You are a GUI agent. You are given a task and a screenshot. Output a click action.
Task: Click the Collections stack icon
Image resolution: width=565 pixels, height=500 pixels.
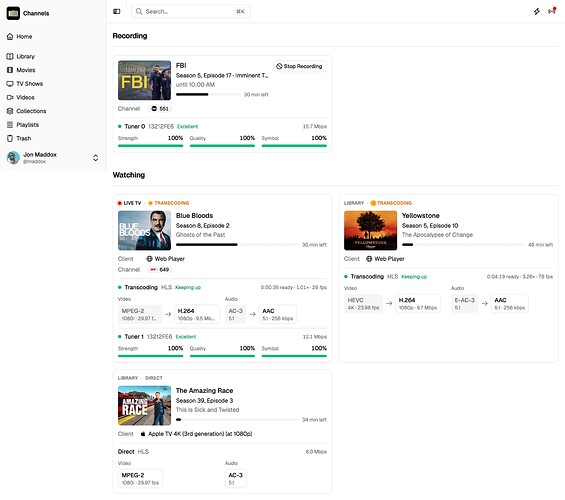pyautogui.click(x=10, y=111)
